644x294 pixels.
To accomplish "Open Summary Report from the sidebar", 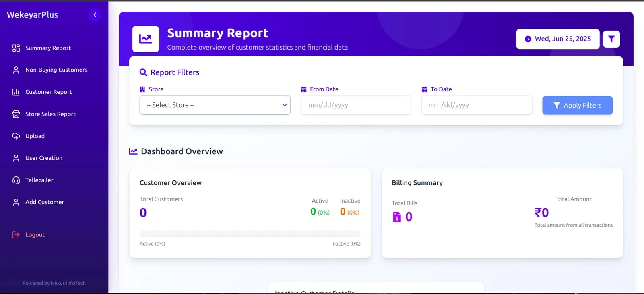I will pyautogui.click(x=48, y=48).
